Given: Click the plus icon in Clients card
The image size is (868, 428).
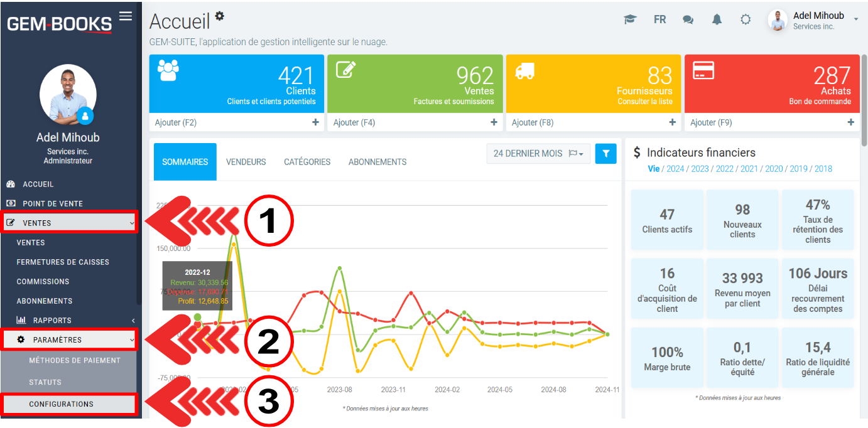Looking at the screenshot, I should tap(315, 122).
